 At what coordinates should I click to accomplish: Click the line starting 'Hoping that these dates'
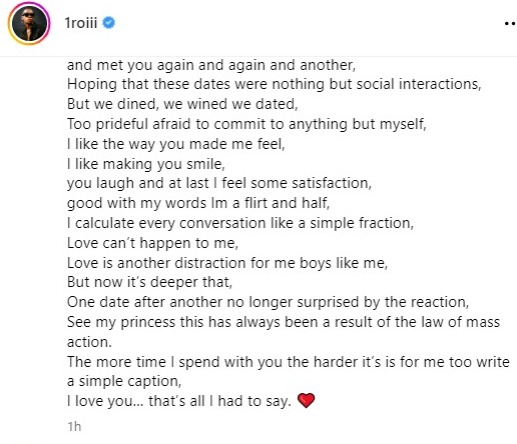[274, 84]
